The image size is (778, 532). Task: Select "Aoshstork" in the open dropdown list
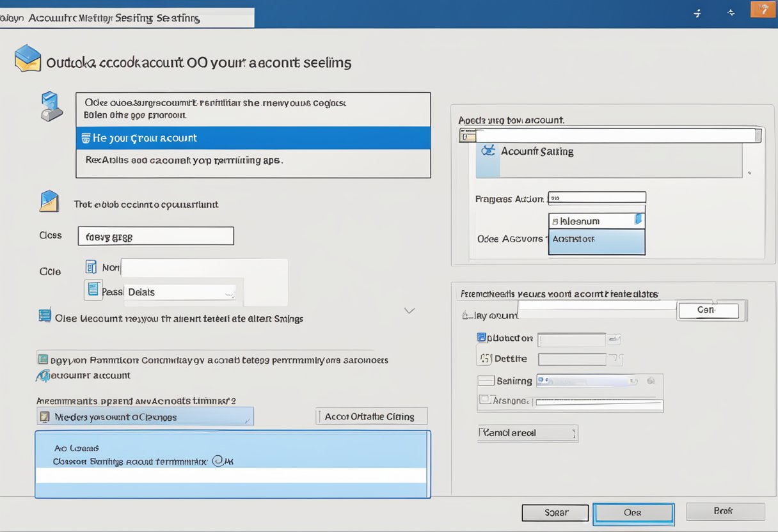point(596,239)
